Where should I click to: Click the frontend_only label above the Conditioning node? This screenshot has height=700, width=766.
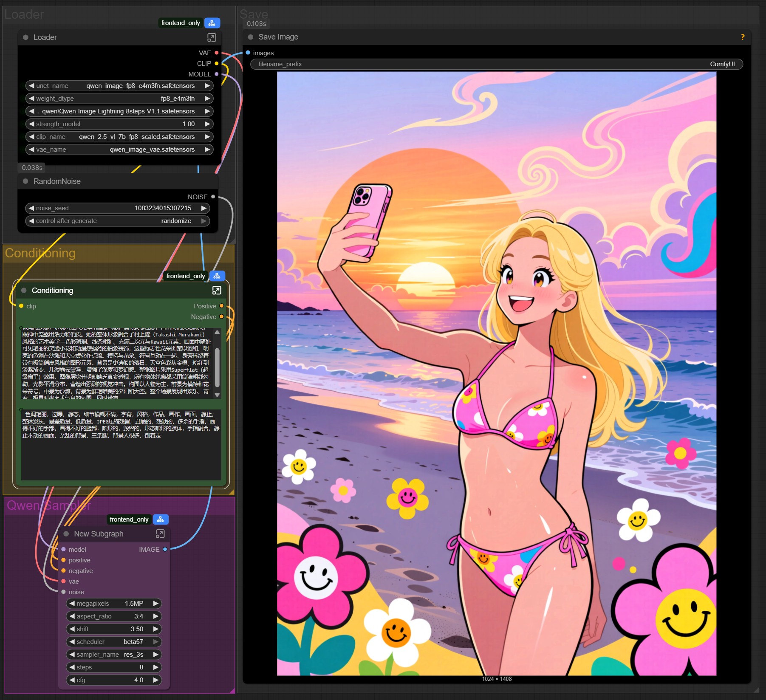[x=186, y=276]
